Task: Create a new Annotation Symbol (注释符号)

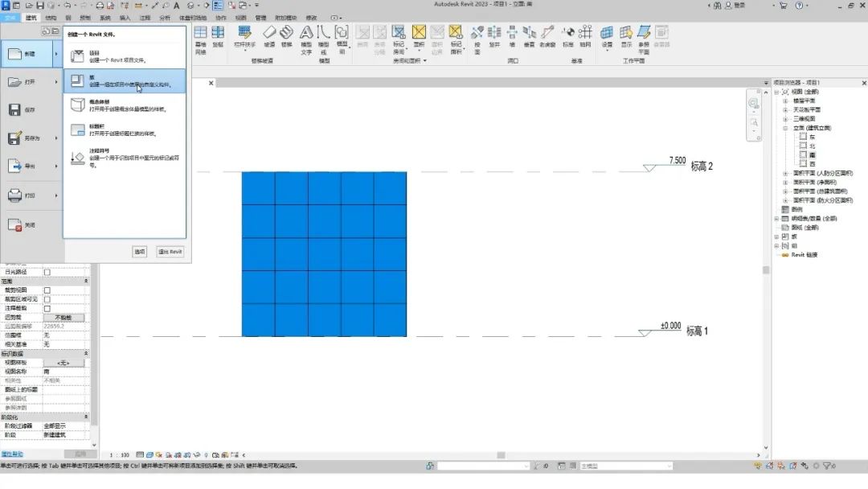Action: pos(125,158)
